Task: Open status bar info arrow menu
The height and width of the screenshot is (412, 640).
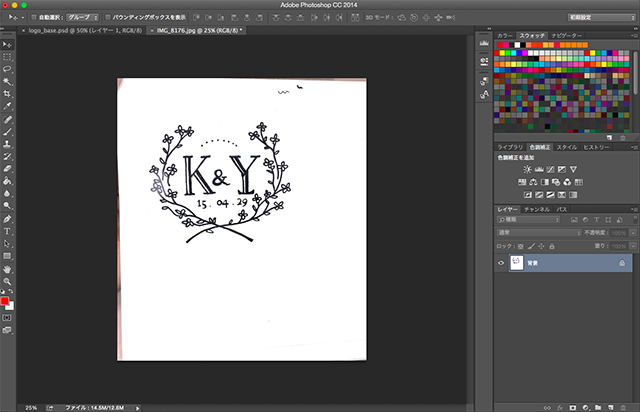Action: pyautogui.click(x=138, y=408)
